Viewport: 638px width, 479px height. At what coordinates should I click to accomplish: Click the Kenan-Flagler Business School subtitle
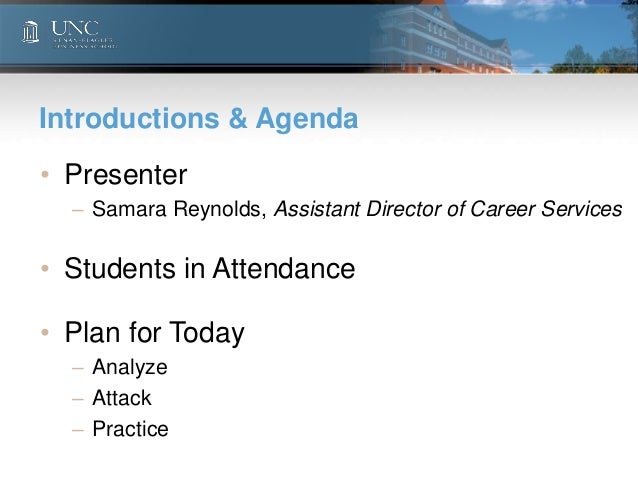(x=84, y=44)
